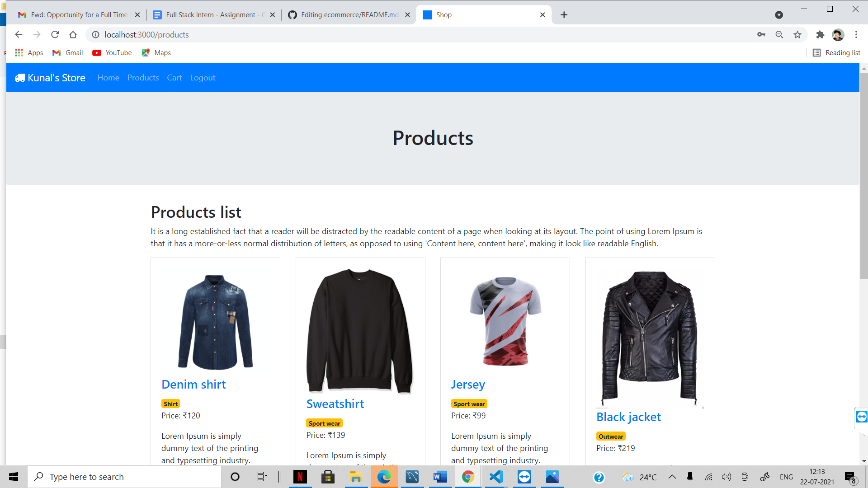Click the Sport wear badge under Jersey

tap(469, 404)
